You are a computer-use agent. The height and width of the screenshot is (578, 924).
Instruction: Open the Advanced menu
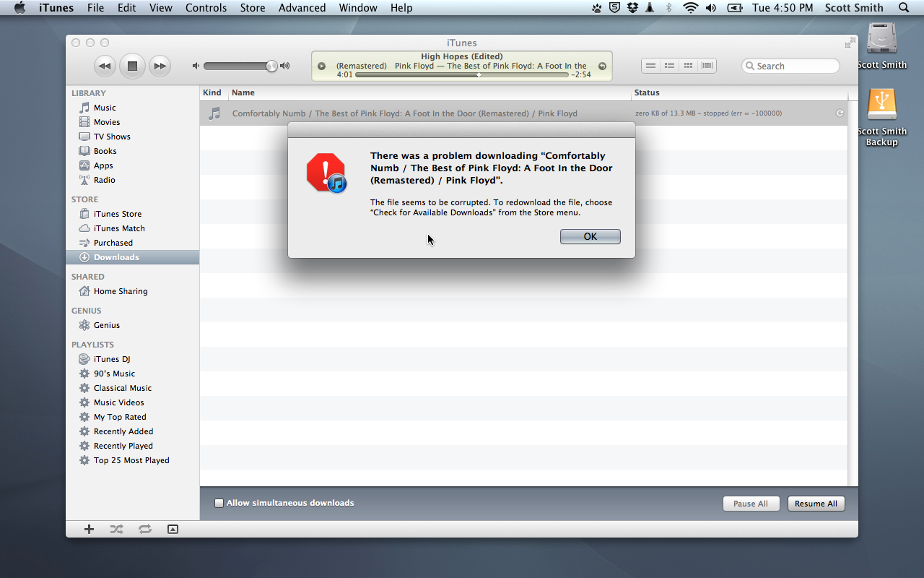point(302,8)
